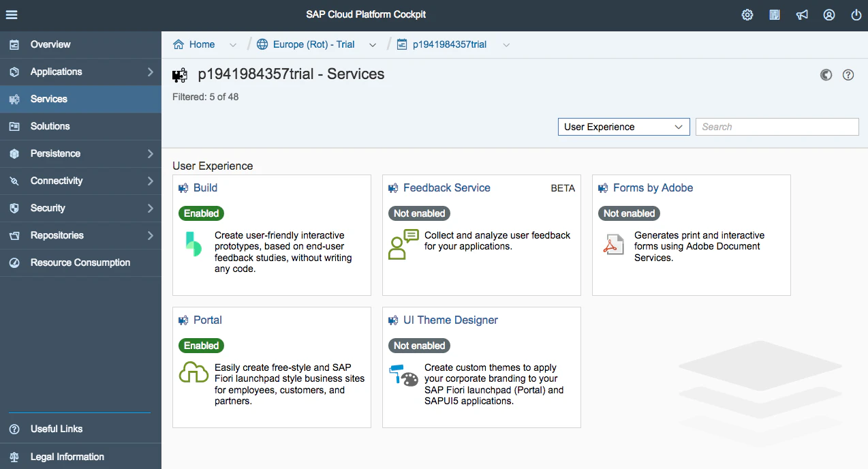Click Useful Links at the sidebar bottom

(x=57, y=429)
